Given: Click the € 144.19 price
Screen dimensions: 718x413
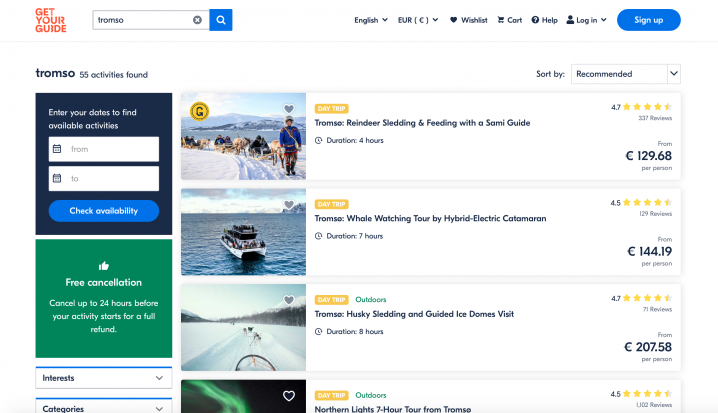Looking at the screenshot, I should (x=649, y=252).
